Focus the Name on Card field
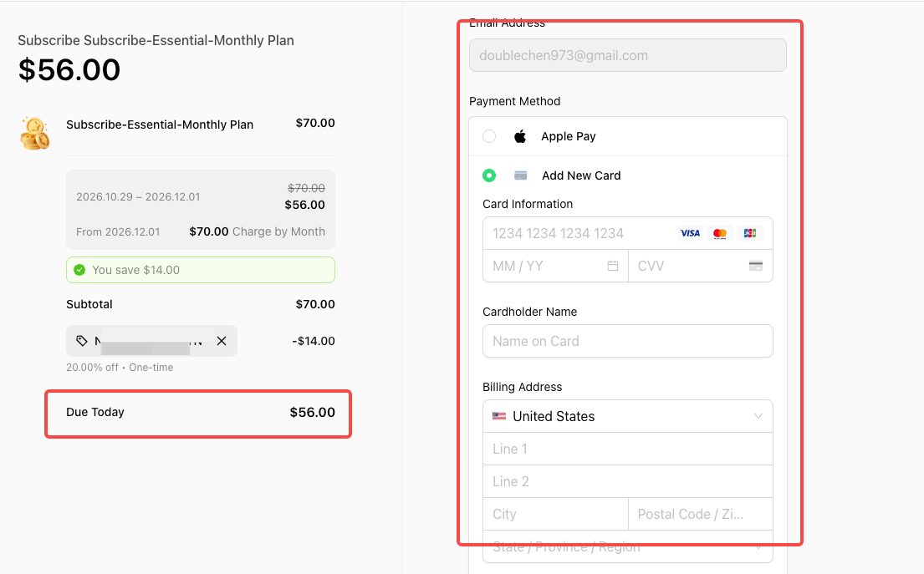Viewport: 924px width, 574px height. coord(628,341)
